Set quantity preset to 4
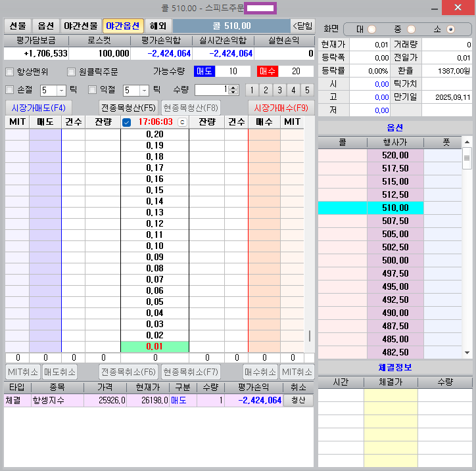 293,90
